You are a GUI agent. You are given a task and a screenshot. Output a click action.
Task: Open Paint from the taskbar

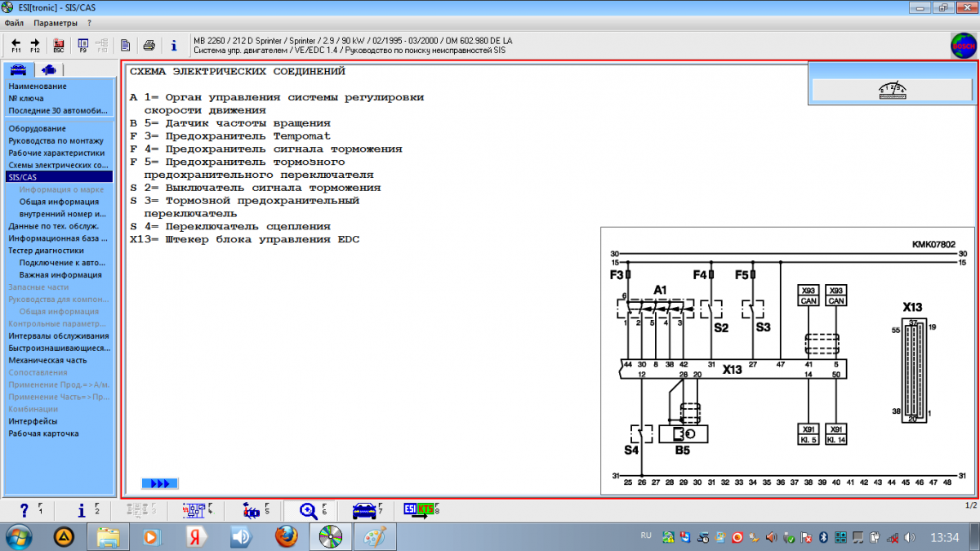[374, 537]
